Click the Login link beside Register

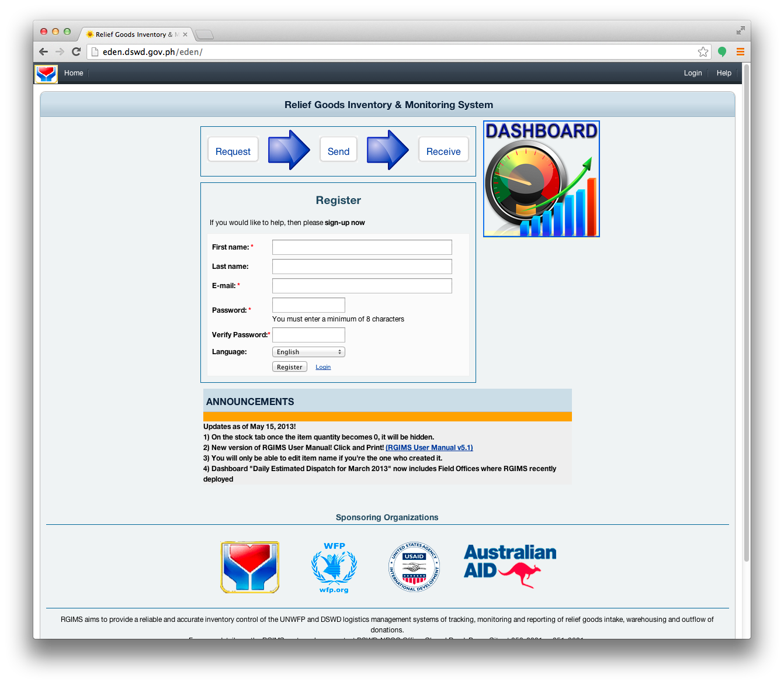pos(323,367)
